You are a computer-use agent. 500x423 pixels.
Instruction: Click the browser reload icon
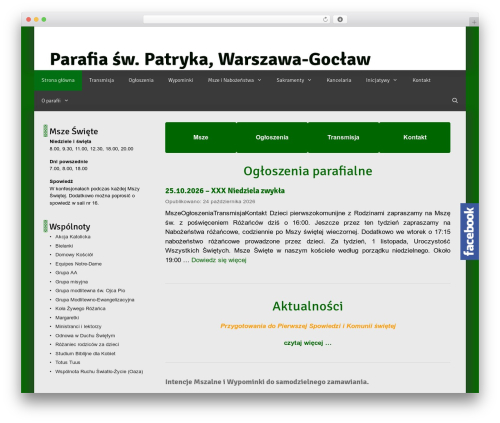pos(325,19)
